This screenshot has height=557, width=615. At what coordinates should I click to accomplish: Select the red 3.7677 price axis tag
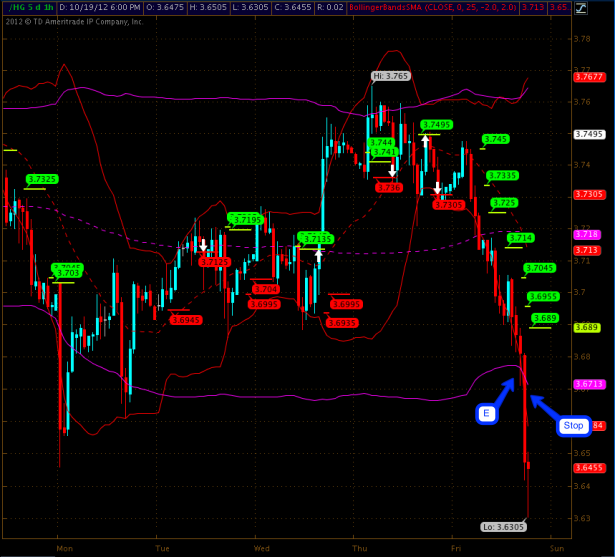588,77
